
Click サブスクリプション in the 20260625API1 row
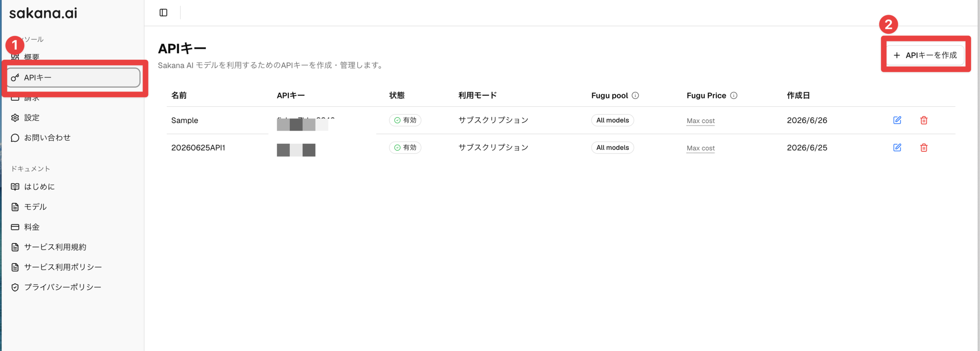(493, 148)
